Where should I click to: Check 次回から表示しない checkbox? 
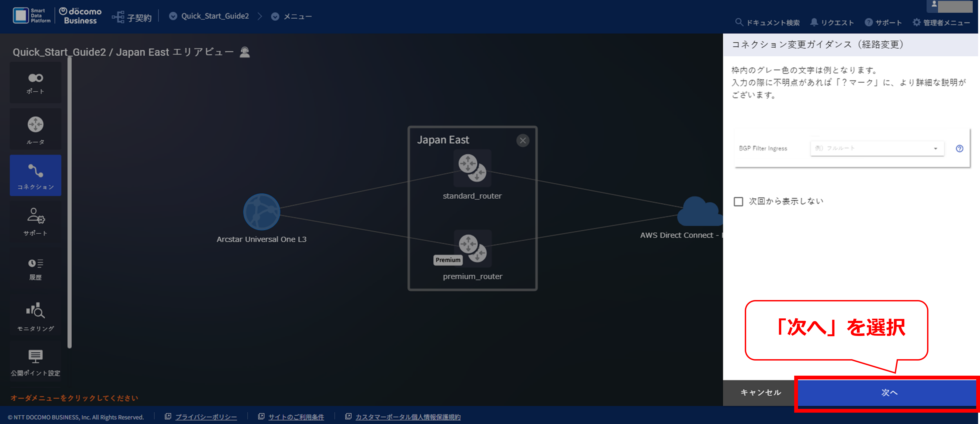(x=738, y=201)
